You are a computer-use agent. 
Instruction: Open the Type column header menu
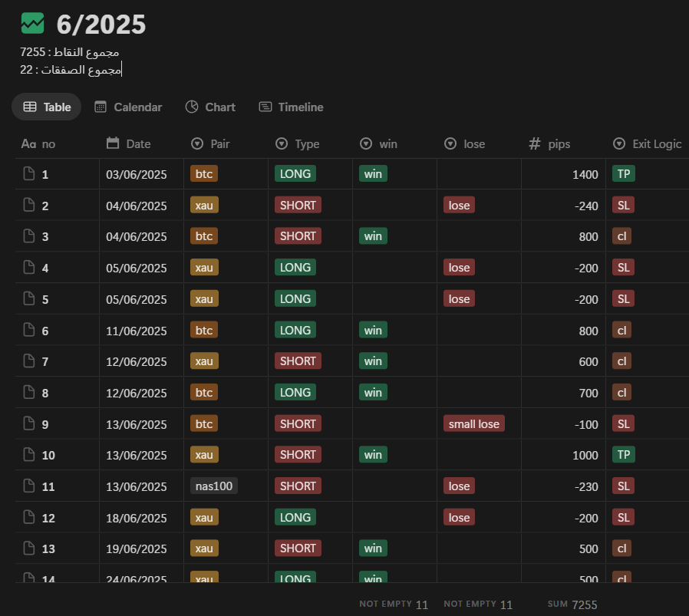pyautogui.click(x=298, y=143)
